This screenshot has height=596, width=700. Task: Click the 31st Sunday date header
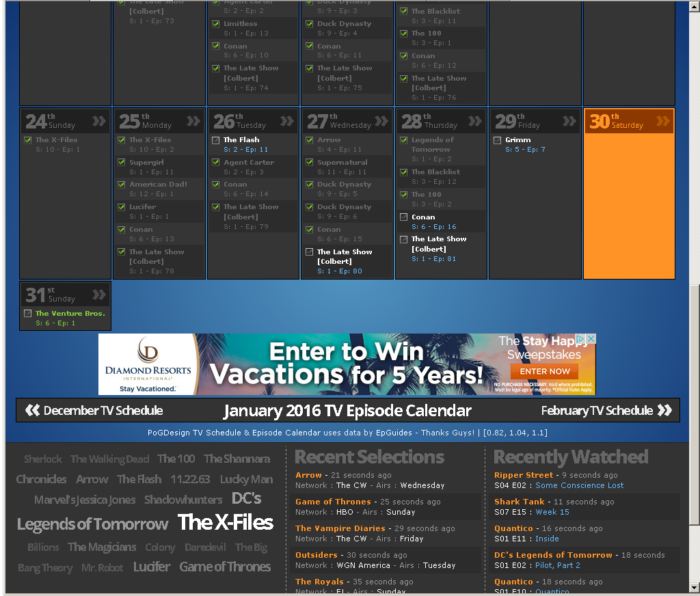[65, 295]
